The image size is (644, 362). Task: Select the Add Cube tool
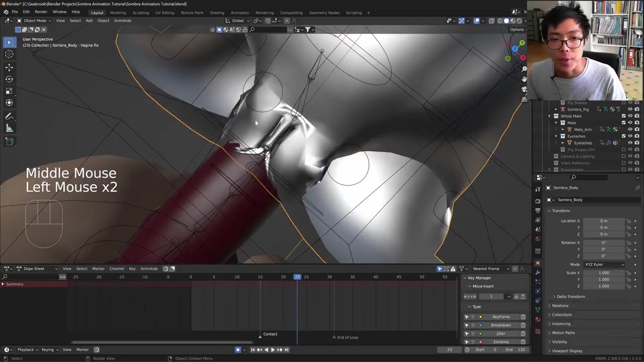[x=9, y=142]
